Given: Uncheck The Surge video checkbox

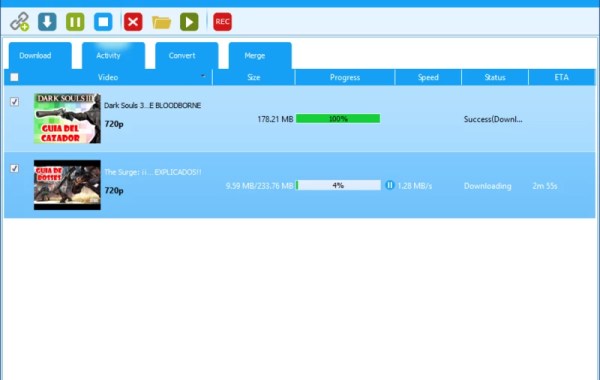Looking at the screenshot, I should (15, 168).
